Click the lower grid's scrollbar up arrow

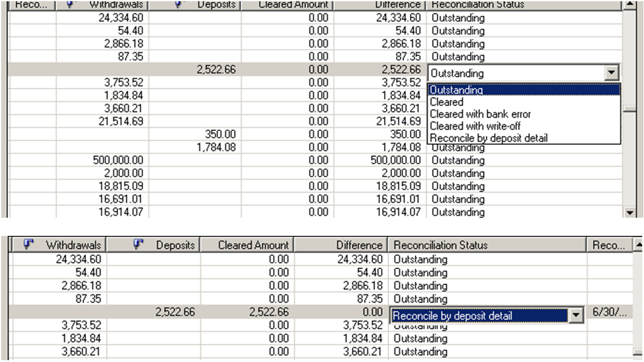639,245
